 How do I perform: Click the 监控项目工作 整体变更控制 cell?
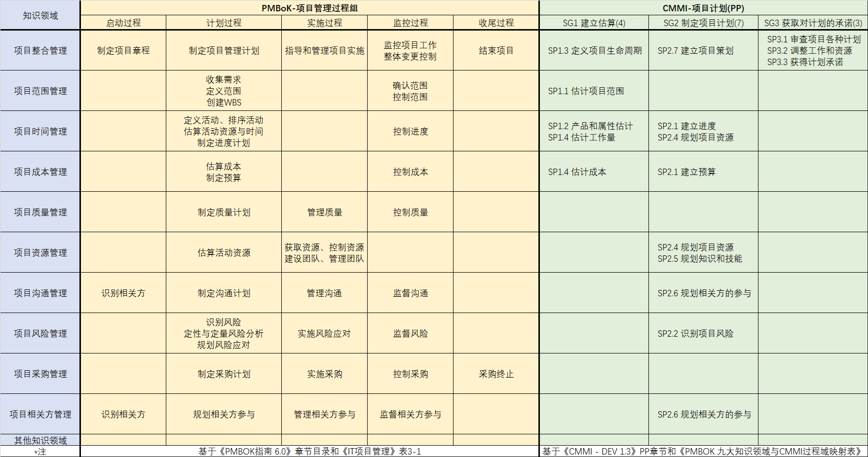[x=410, y=50]
